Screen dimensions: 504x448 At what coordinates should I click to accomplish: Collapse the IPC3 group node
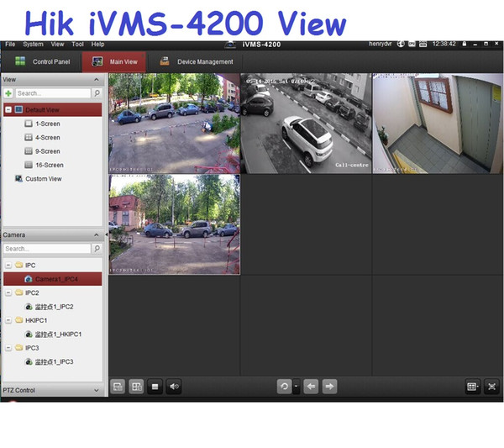pos(8,348)
